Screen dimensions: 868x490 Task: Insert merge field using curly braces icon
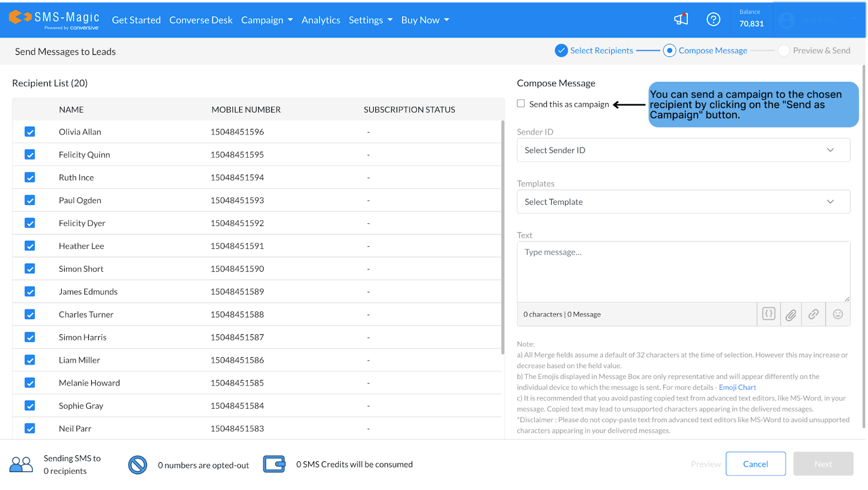point(769,314)
